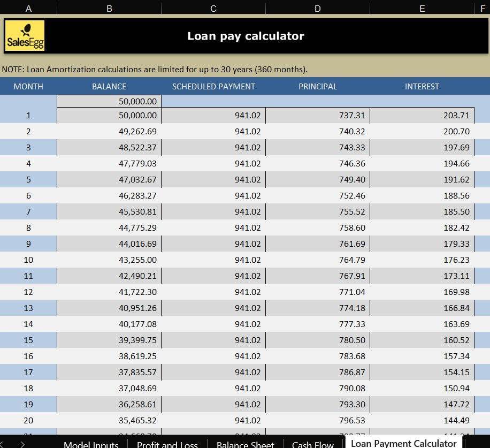490x448 pixels.
Task: Select column E header
Action: click(422, 8)
